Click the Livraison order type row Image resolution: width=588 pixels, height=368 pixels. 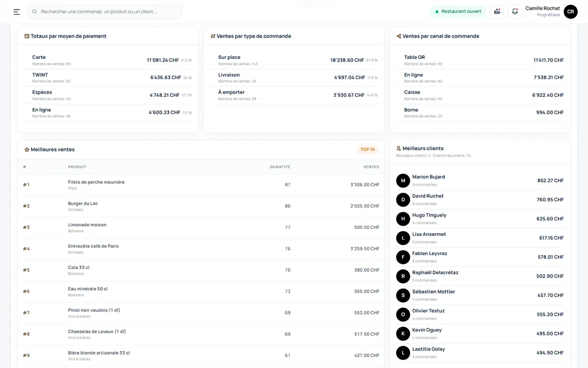[x=294, y=78]
